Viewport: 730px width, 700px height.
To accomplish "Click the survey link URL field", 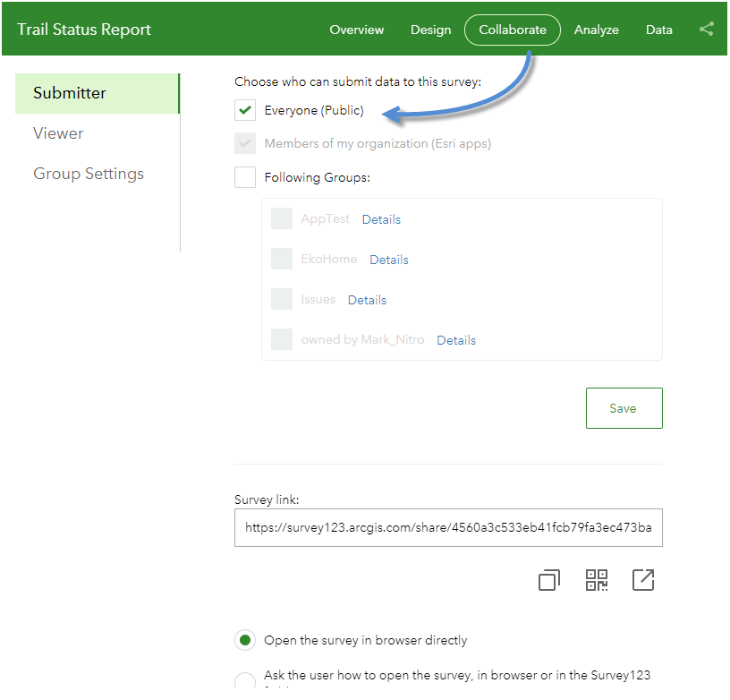I will point(448,527).
